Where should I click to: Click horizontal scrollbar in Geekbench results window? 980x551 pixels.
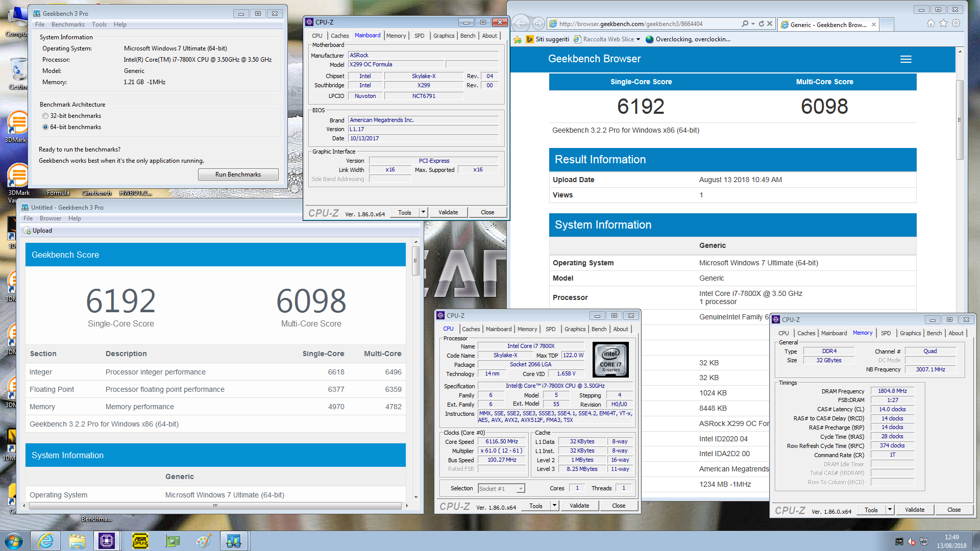coord(215,506)
